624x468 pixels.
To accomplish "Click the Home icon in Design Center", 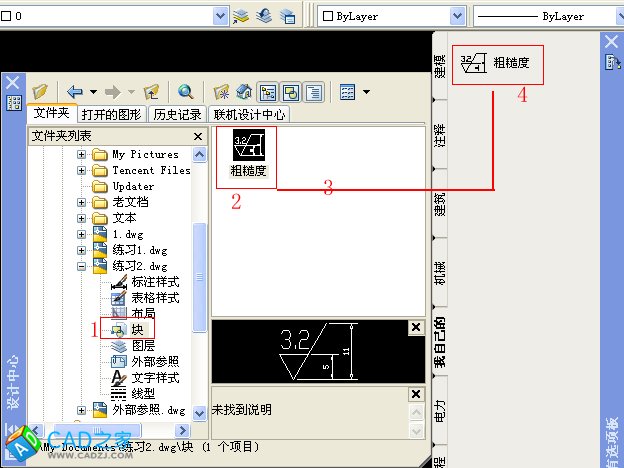I will pyautogui.click(x=244, y=92).
